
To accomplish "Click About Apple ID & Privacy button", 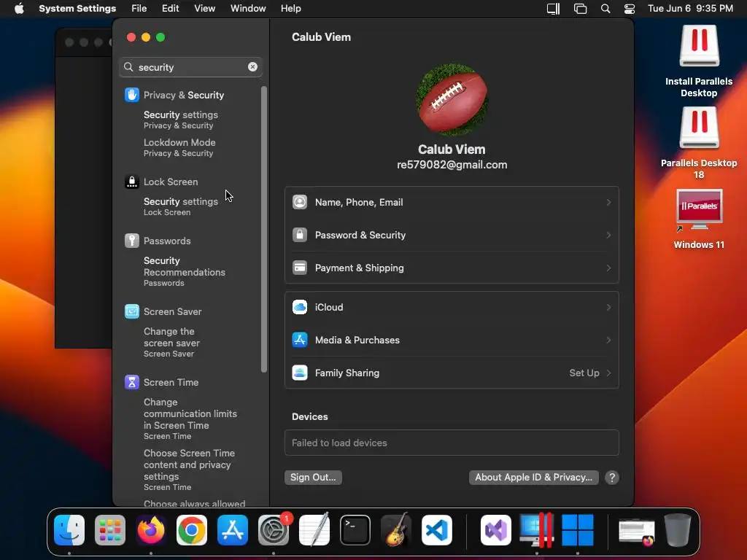I will pos(533,478).
